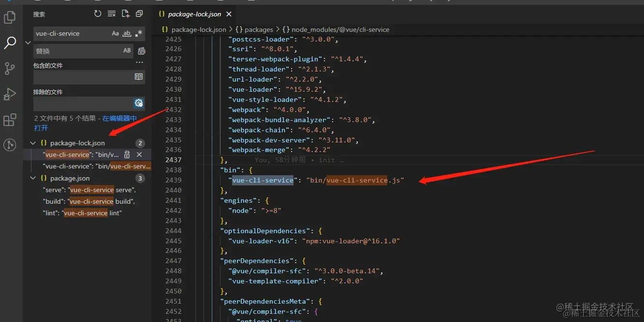Image resolution: width=644 pixels, height=322 pixels.
Task: Toggle Preserve Case in replace box
Action: pyautogui.click(x=127, y=51)
